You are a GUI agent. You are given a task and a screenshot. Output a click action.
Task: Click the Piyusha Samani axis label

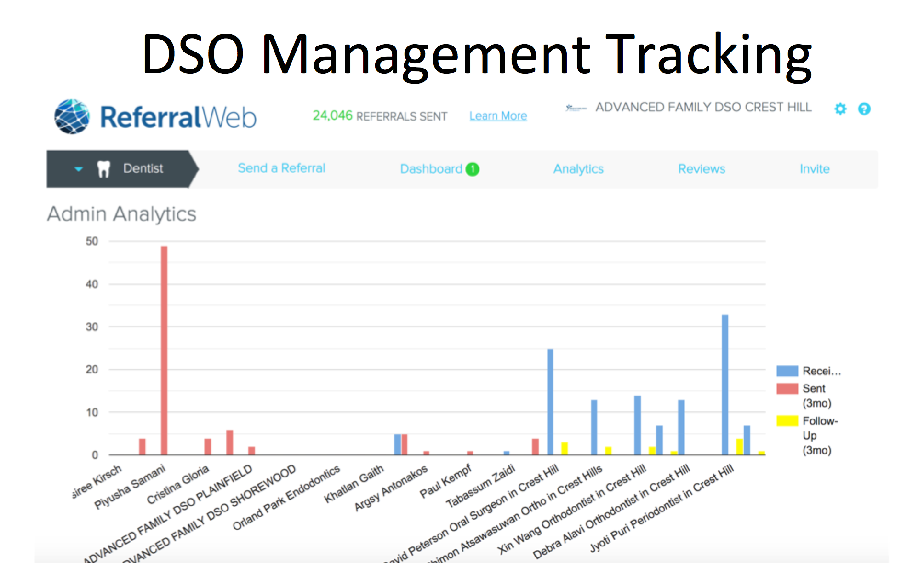click(x=130, y=487)
